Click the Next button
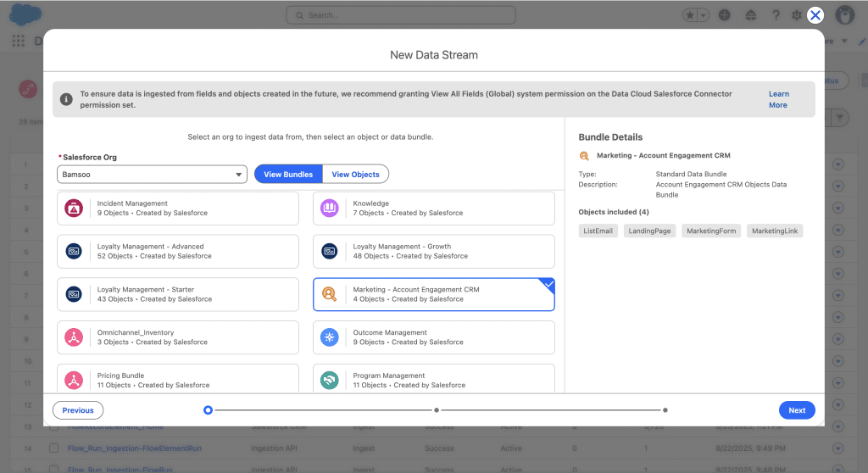 797,410
